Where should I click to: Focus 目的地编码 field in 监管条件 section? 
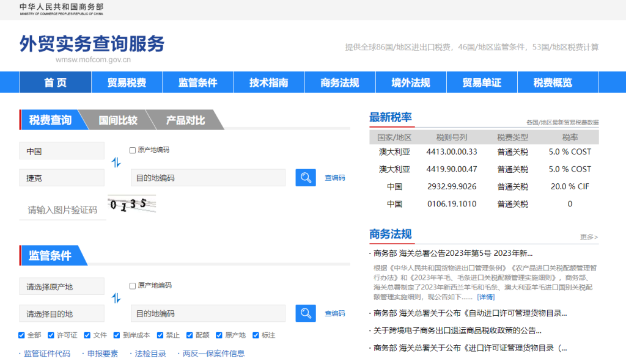(208, 313)
